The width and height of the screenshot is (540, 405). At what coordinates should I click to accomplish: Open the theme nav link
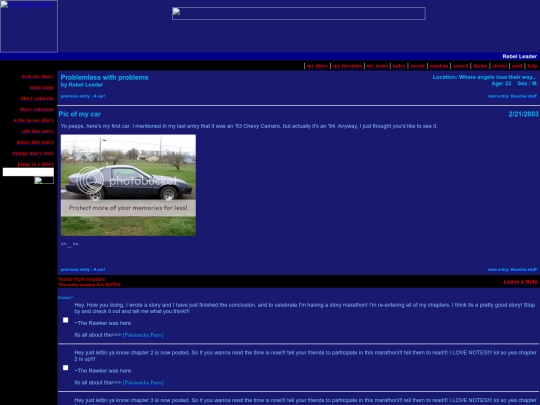pos(480,66)
